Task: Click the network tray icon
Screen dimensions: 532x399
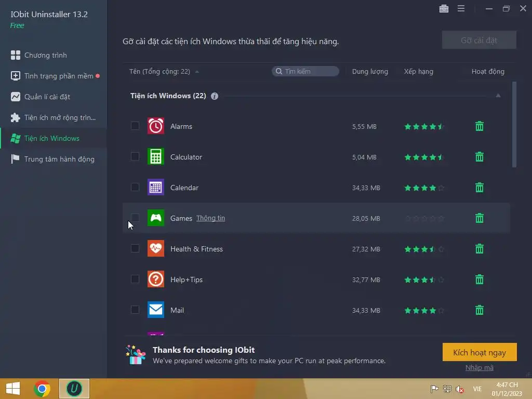Action: [x=447, y=389]
